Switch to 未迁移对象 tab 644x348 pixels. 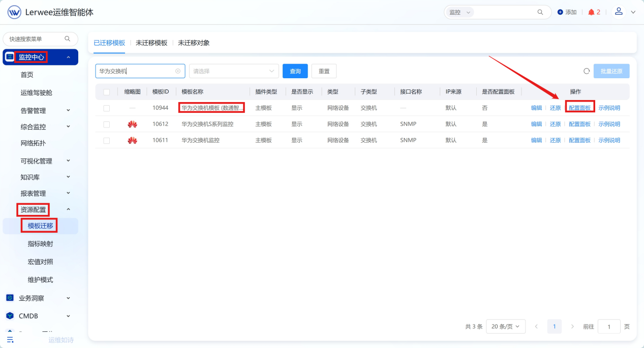pos(194,43)
